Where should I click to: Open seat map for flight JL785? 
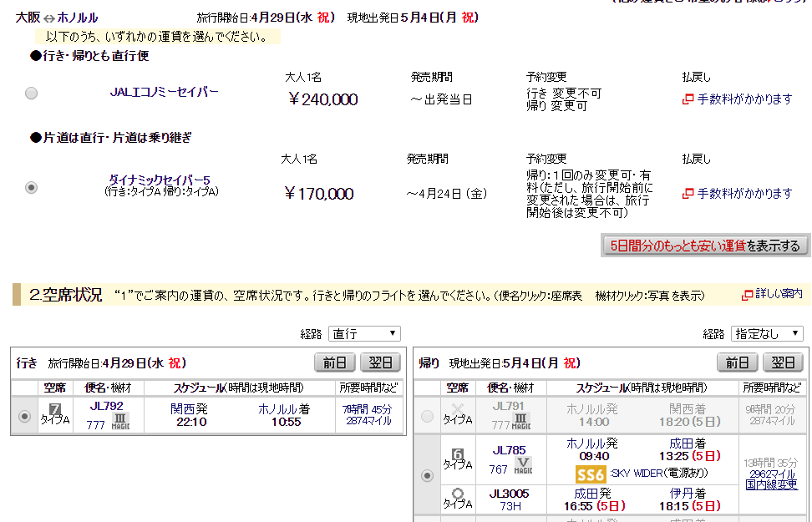coord(509,450)
